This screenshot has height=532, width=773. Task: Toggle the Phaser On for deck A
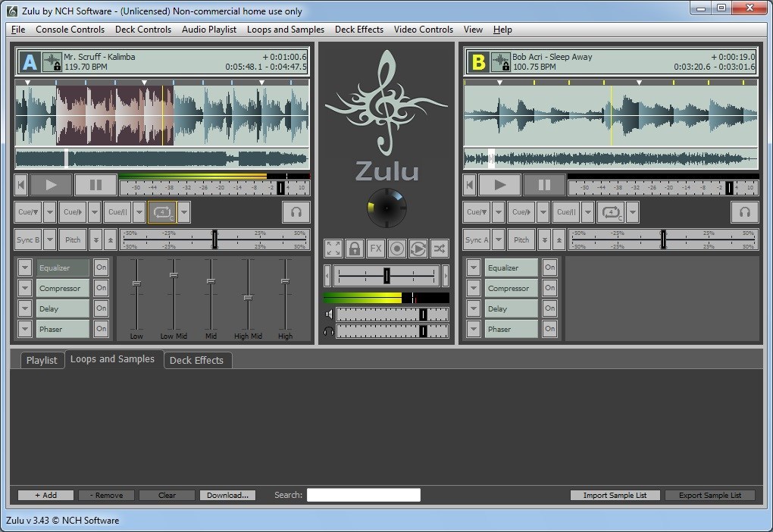click(x=100, y=328)
